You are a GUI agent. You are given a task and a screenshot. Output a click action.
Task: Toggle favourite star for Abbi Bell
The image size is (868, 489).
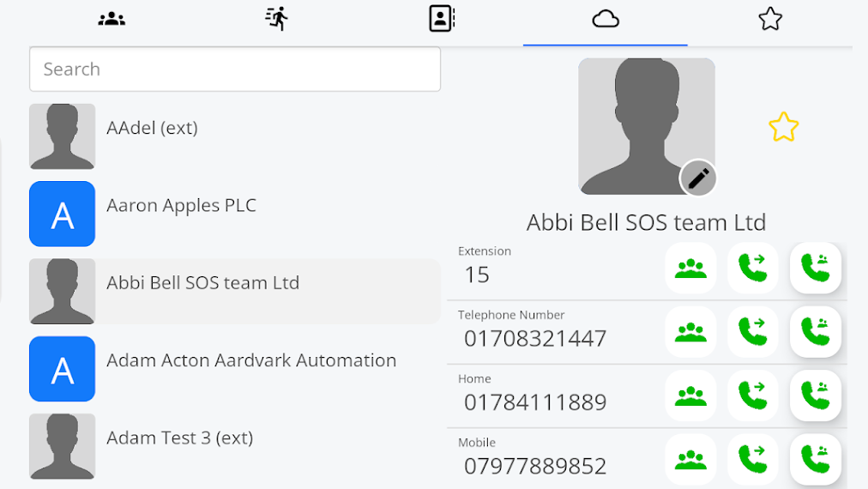(x=783, y=128)
